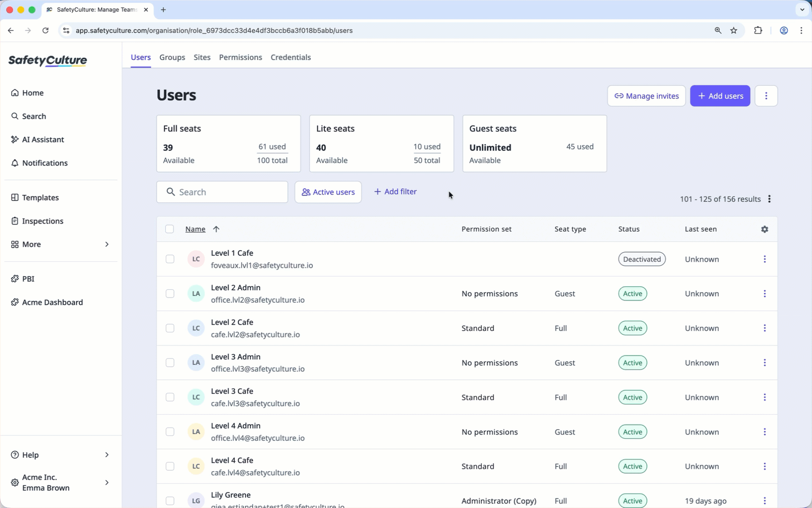The image size is (812, 508).
Task: Open the results options menu beside 156 results
Action: click(x=769, y=199)
